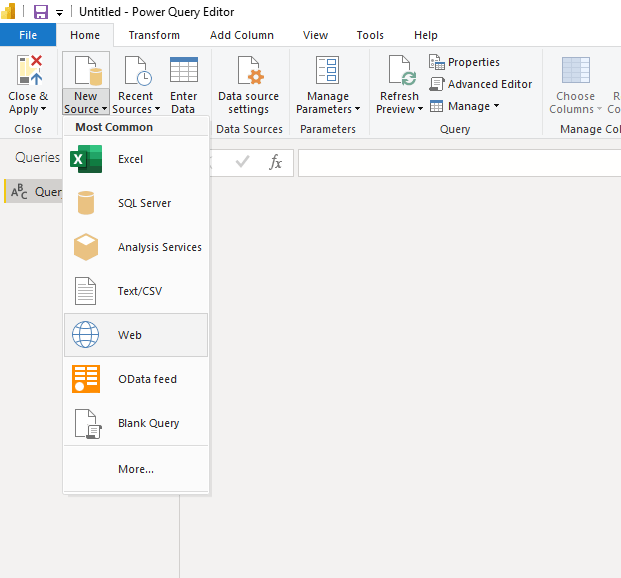Switch to the Transform tab
The width and height of the screenshot is (621, 578).
(154, 35)
